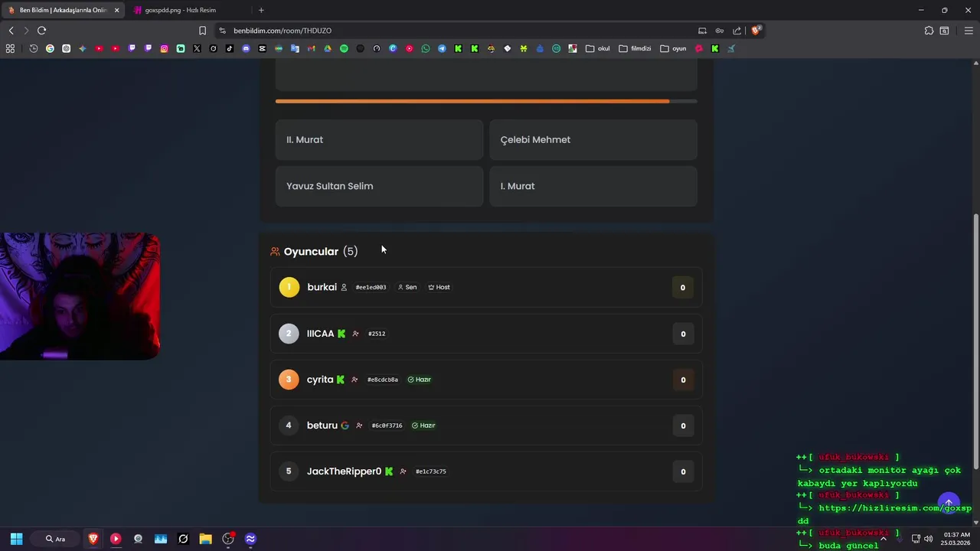Screen dimensions: 980x551
Task: Click the Brave Shields lion icon
Action: (756, 31)
